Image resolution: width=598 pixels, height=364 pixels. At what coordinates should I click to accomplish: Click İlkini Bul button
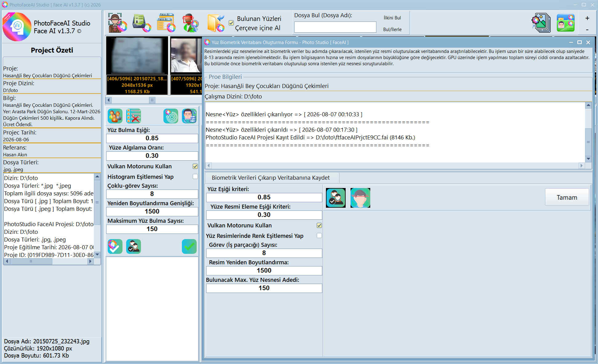[392, 18]
